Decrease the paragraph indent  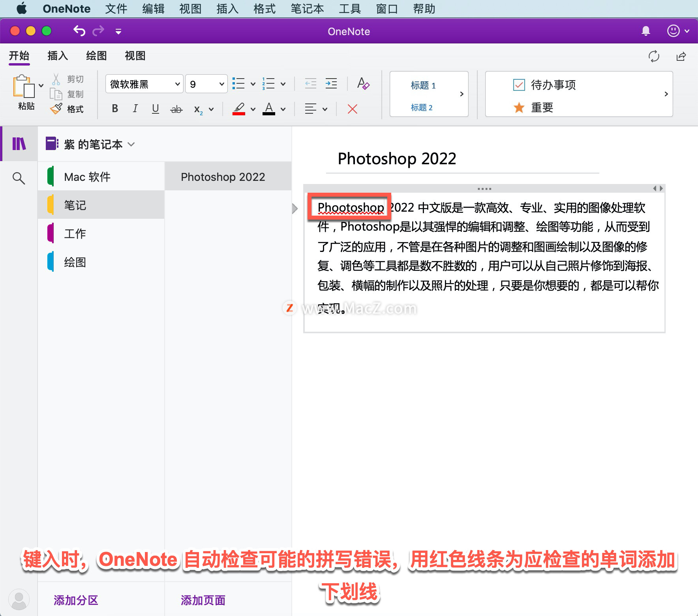tap(311, 83)
